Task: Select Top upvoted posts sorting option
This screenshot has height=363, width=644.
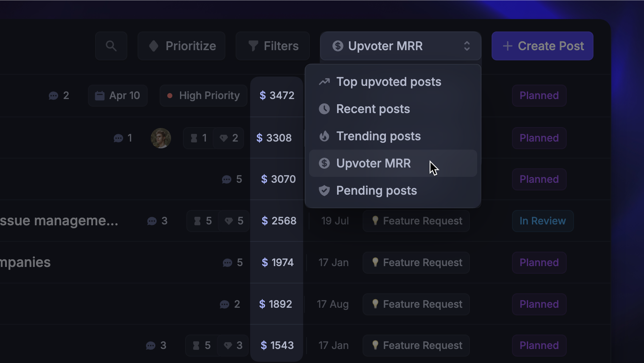Action: coord(388,82)
